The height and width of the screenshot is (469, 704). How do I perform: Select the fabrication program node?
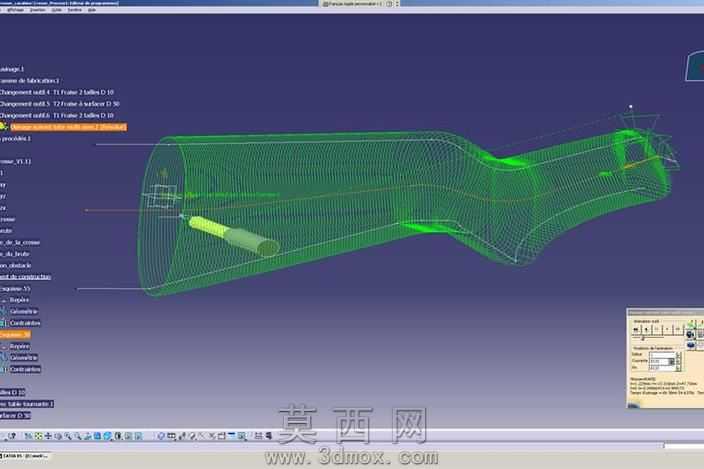(x=30, y=81)
